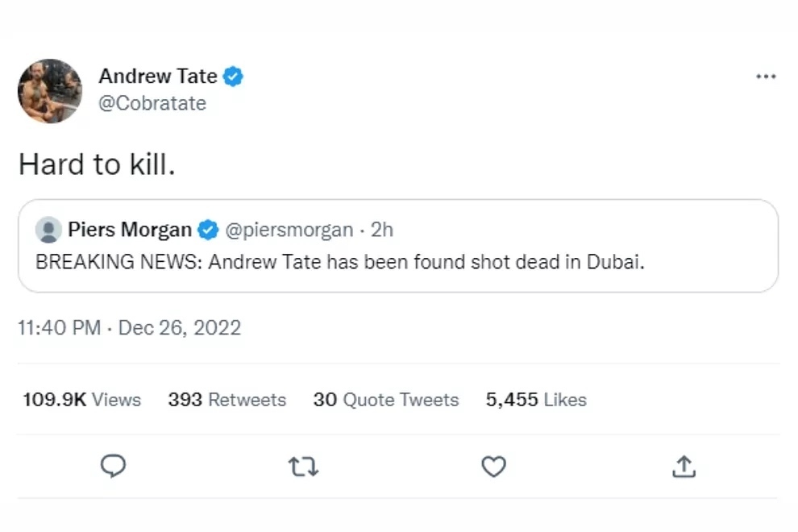This screenshot has height=532, width=798.
Task: Click the @Cobratate handle
Action: pyautogui.click(x=152, y=103)
